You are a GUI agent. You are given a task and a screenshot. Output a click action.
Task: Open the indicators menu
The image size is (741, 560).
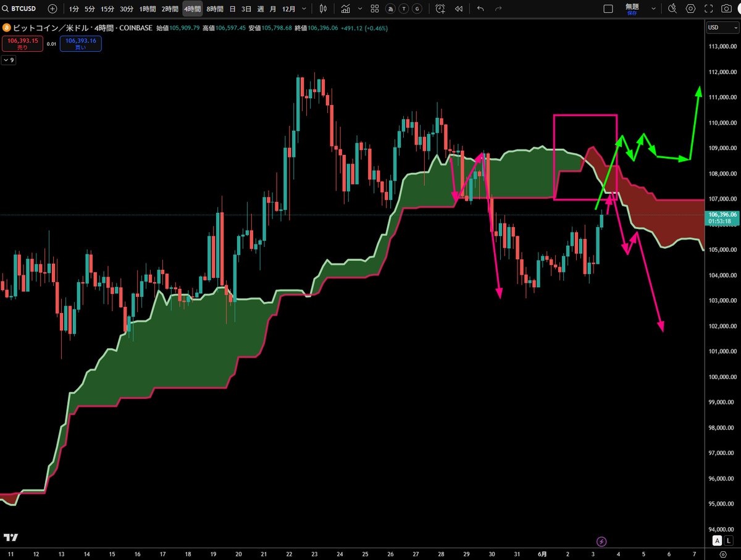346,9
